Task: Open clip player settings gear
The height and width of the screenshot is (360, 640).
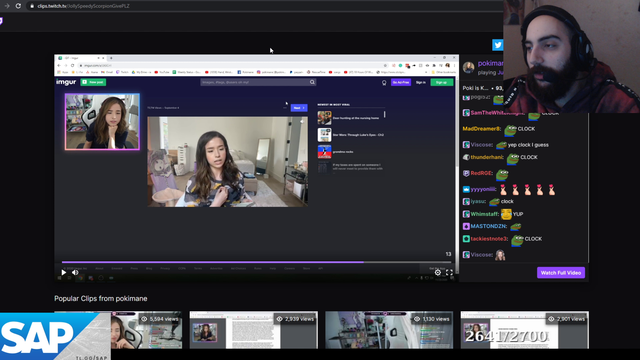Action: (438, 272)
